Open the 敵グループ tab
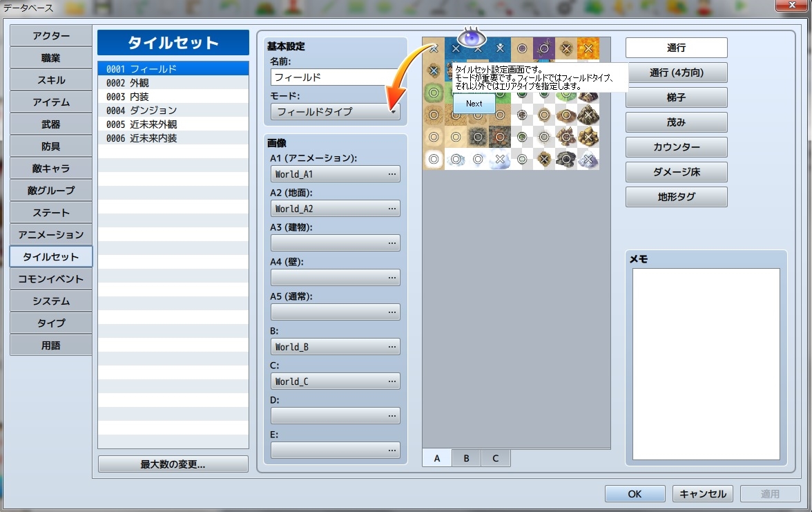The image size is (812, 512). [x=51, y=191]
